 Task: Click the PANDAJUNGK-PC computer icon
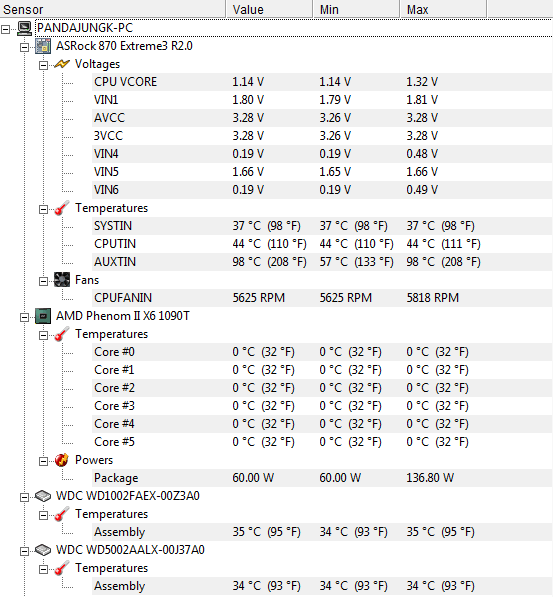click(x=25, y=28)
